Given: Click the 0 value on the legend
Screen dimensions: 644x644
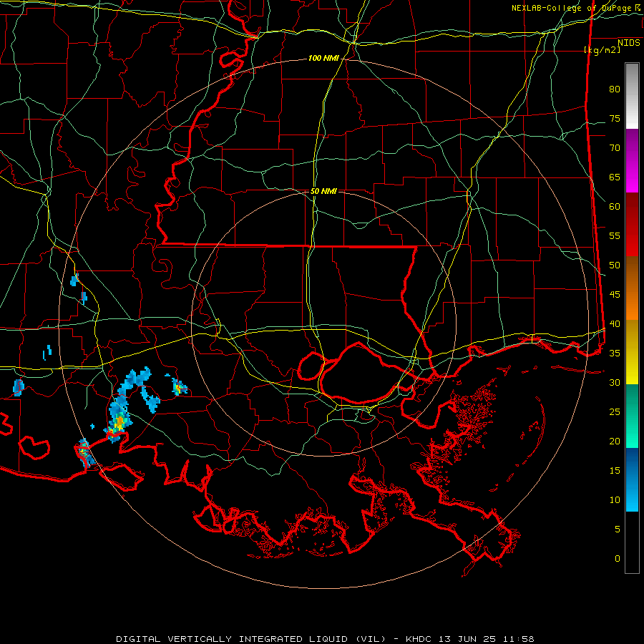Looking at the screenshot, I should click(x=618, y=559).
